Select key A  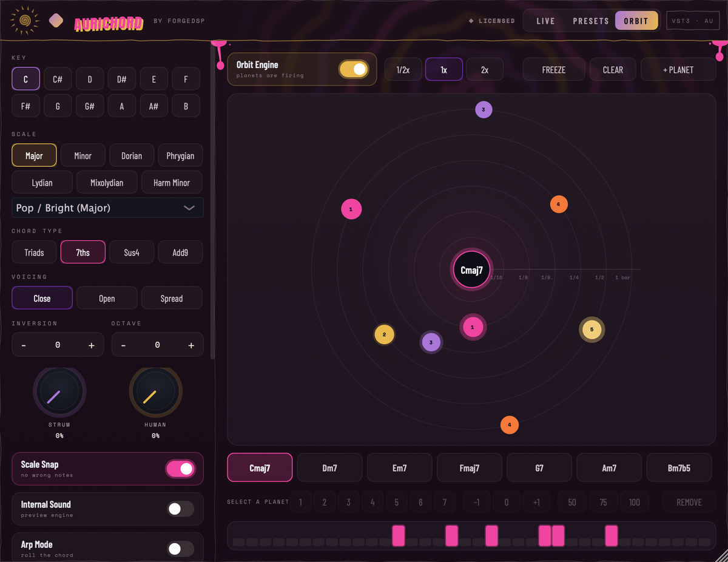[x=122, y=106]
